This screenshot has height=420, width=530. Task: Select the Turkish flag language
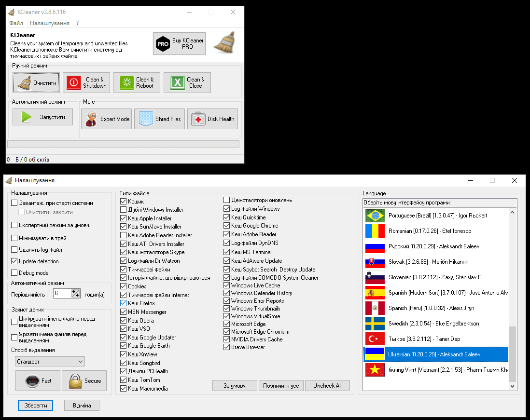click(x=436, y=339)
